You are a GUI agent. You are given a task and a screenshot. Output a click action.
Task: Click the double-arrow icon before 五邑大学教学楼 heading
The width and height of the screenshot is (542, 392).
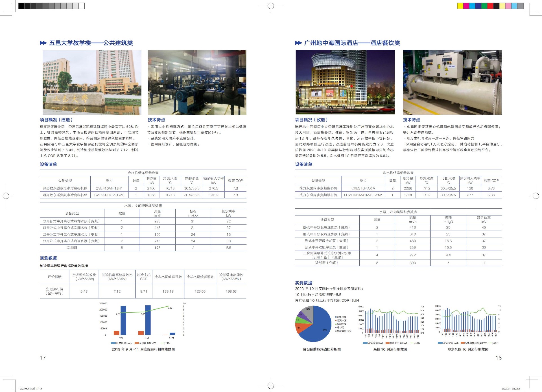coord(43,43)
